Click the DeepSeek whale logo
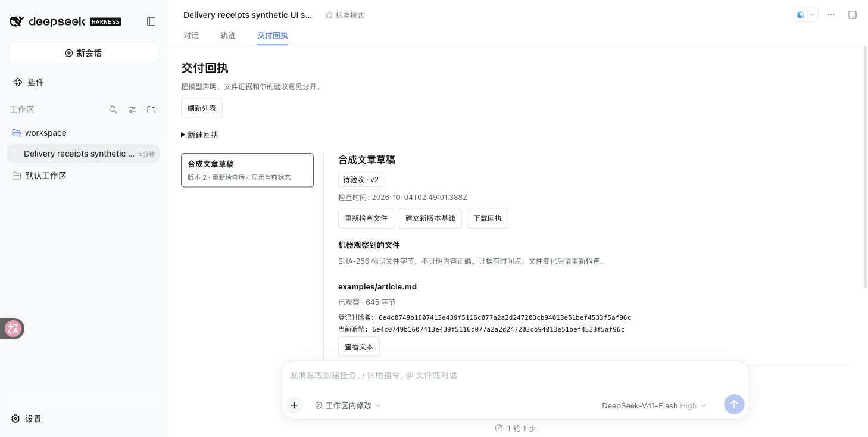This screenshot has height=437, width=868. point(17,21)
